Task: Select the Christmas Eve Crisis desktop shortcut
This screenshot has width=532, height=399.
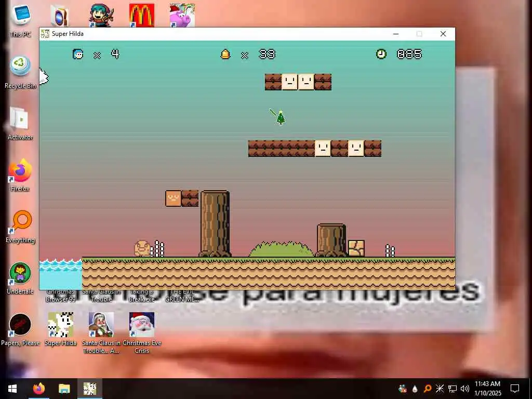Action: pyautogui.click(x=142, y=333)
